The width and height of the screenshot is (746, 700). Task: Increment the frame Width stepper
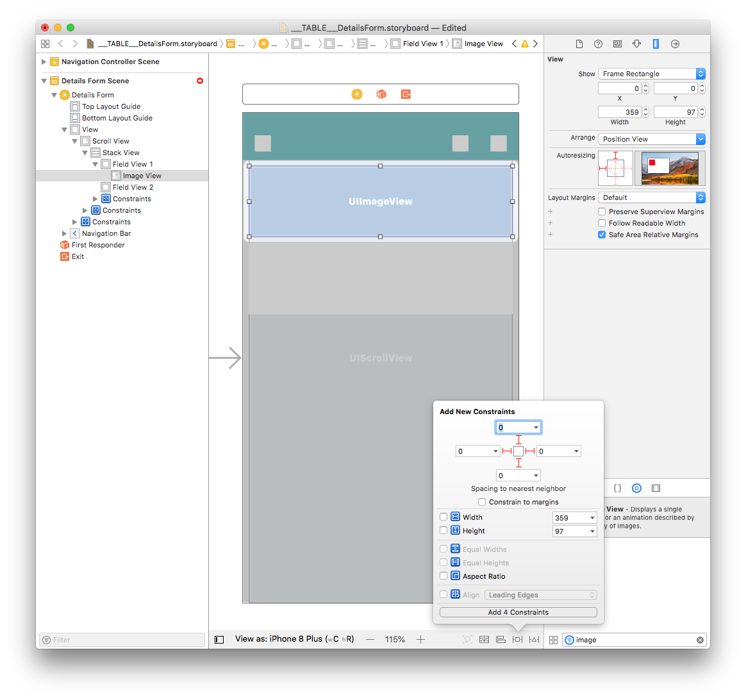(x=645, y=110)
